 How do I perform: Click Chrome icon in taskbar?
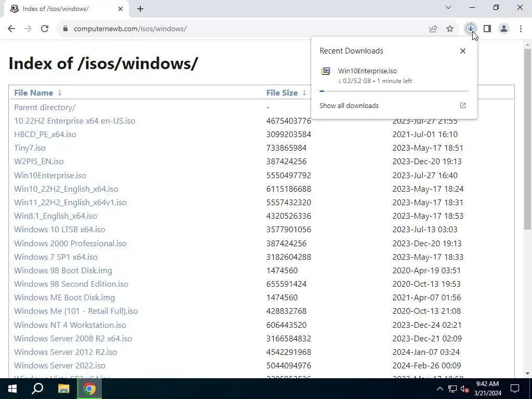[89, 389]
